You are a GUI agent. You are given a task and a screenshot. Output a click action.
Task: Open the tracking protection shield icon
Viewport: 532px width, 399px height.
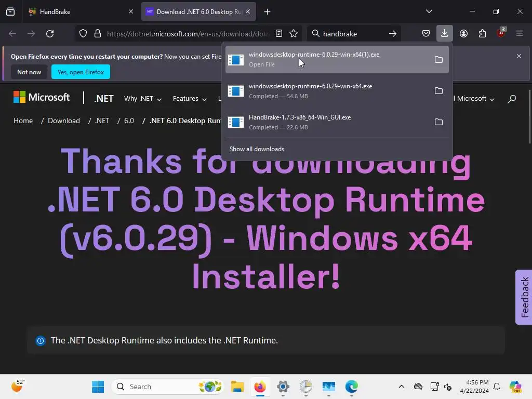coord(83,34)
